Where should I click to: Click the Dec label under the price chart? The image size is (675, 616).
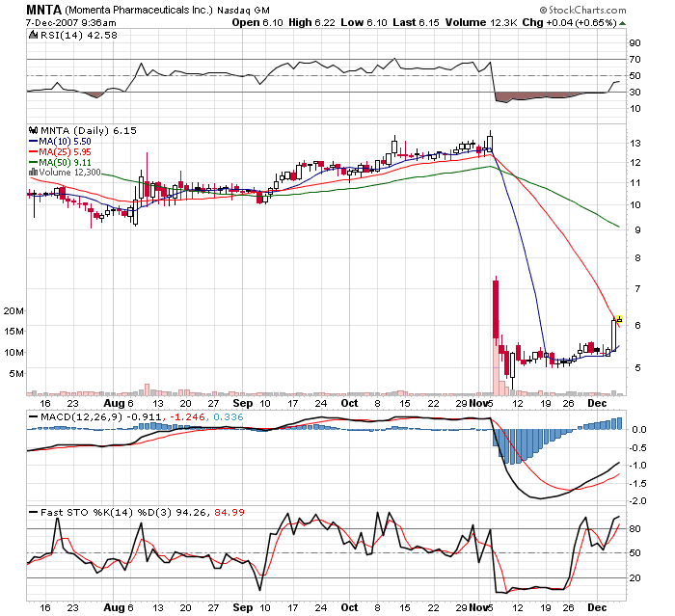(x=597, y=403)
